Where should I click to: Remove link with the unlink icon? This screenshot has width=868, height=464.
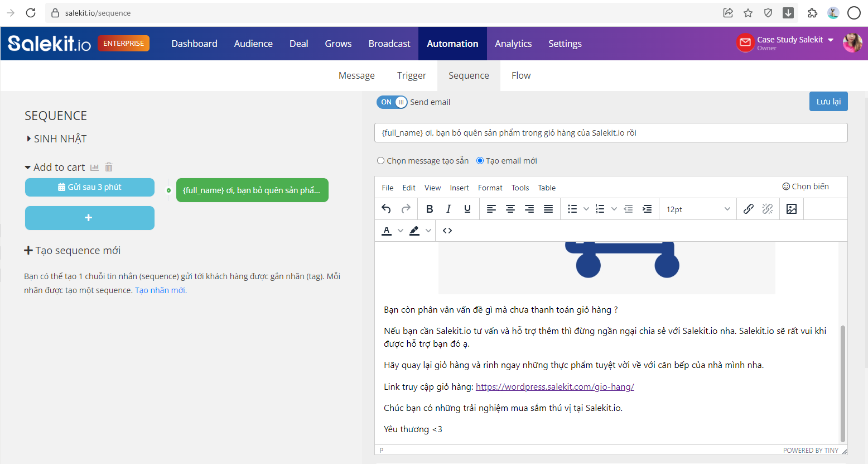(x=768, y=209)
